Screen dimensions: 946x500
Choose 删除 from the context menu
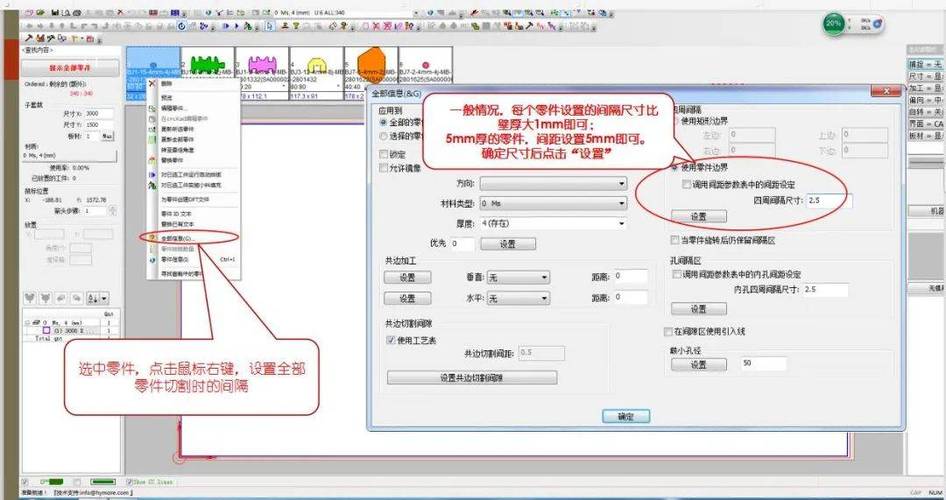pyautogui.click(x=167, y=84)
